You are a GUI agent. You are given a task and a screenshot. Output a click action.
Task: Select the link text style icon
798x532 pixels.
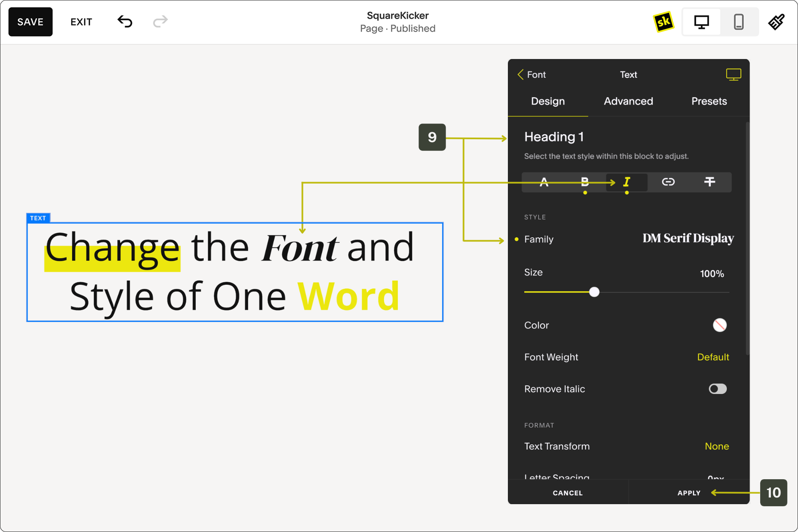668,182
